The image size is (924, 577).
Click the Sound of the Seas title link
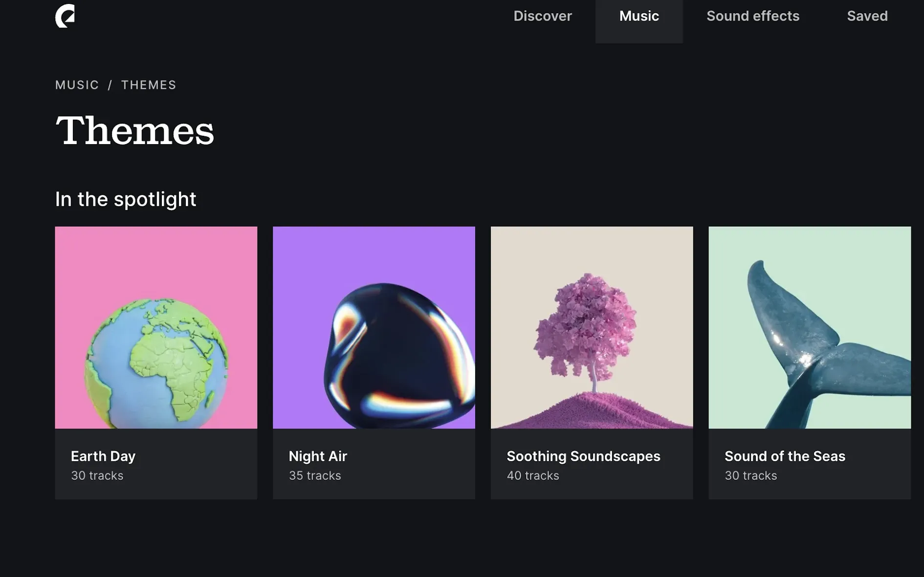[x=785, y=456]
